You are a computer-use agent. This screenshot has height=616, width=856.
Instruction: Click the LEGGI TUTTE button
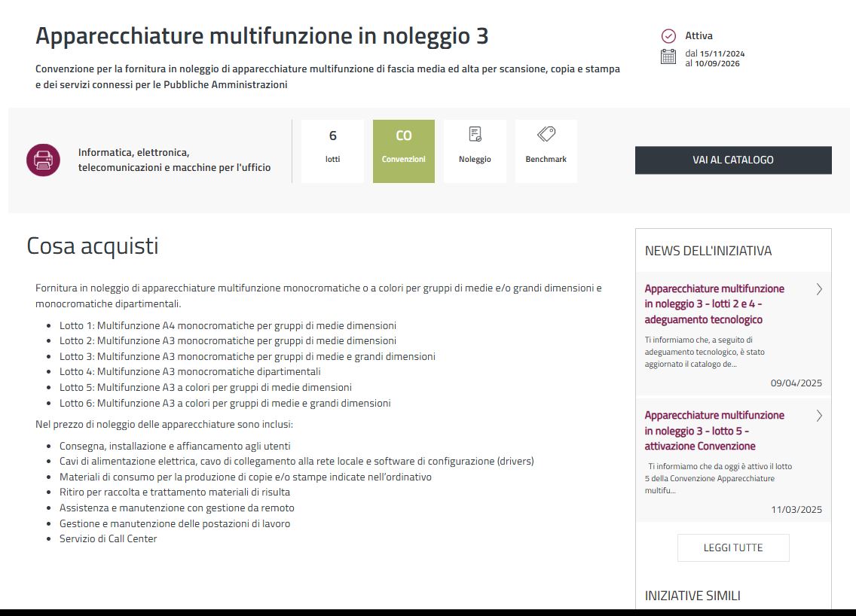coord(732,547)
